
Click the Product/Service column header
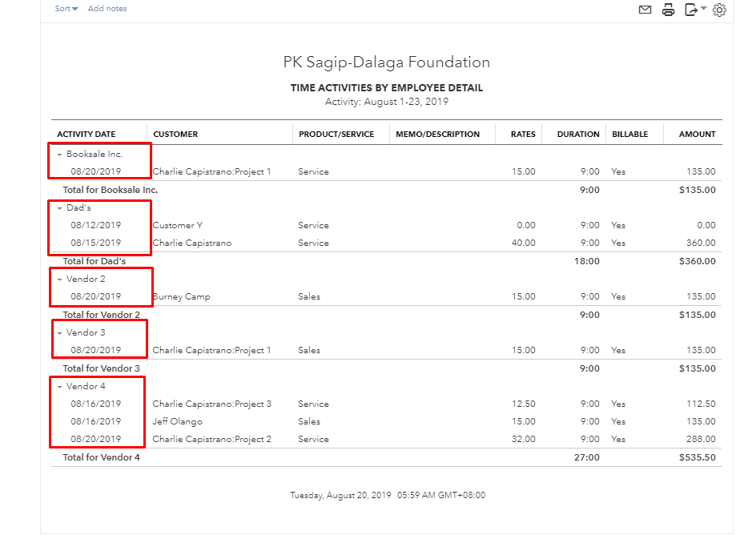pyautogui.click(x=336, y=135)
